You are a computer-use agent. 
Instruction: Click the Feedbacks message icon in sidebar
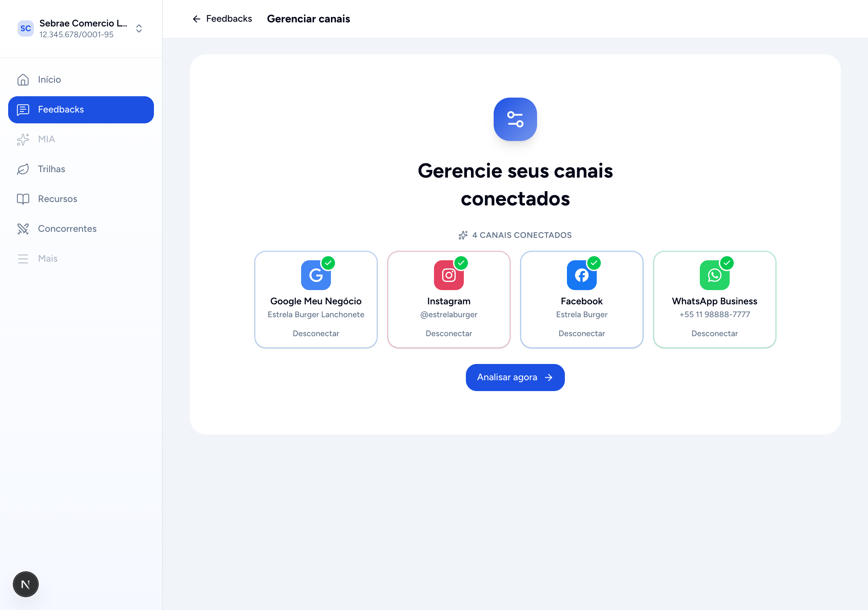(23, 109)
